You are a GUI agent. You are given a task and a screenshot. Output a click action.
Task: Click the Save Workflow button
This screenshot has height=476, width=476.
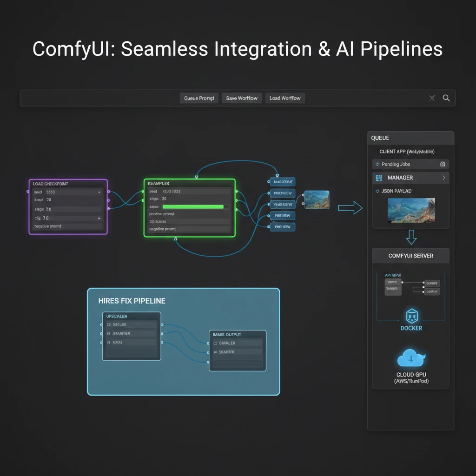click(241, 98)
